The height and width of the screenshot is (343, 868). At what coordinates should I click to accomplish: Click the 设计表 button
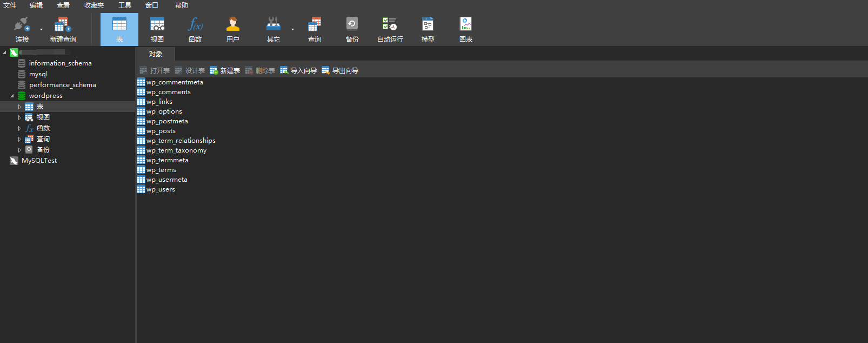tap(190, 71)
